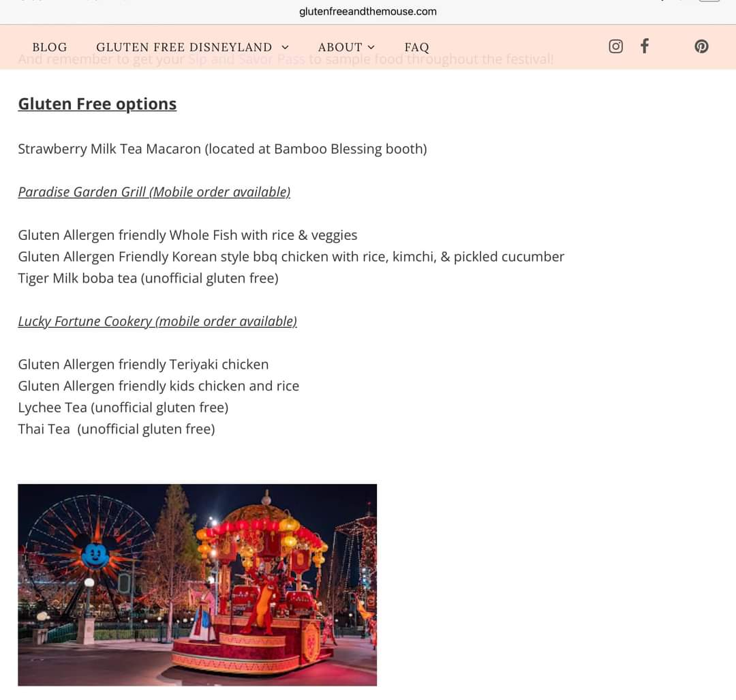The width and height of the screenshot is (736, 700).
Task: Open the Gluten Free Disneyland menu item
Action: click(x=184, y=47)
